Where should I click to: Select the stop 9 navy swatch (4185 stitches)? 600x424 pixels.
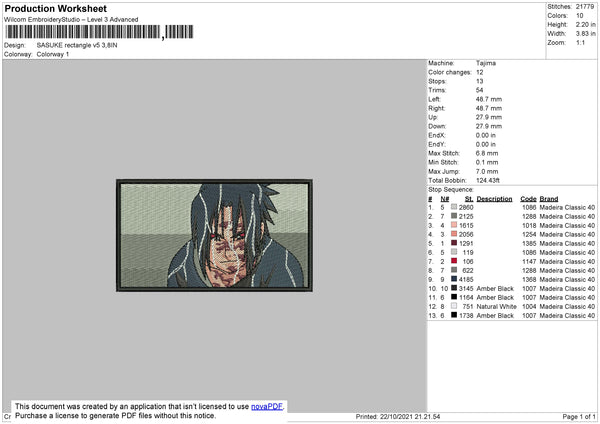(454, 279)
